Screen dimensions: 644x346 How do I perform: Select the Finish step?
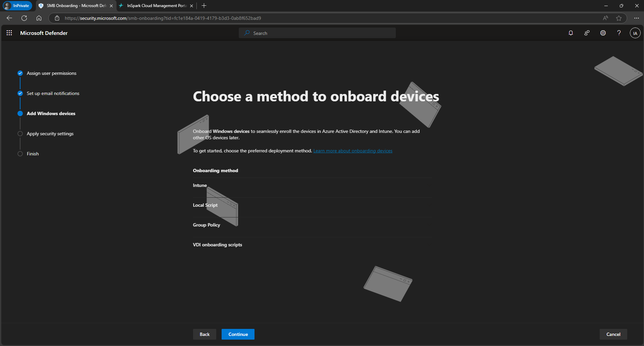click(x=33, y=154)
